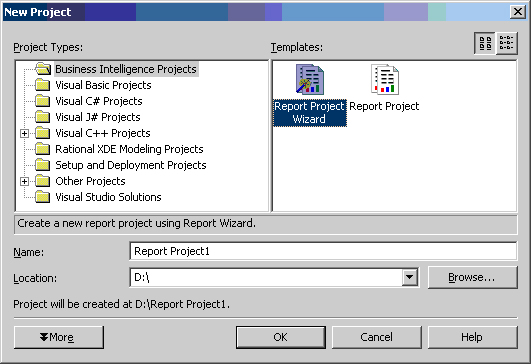The height and width of the screenshot is (364, 531).
Task: Switch templates to Small Icons view
Action: click(507, 43)
